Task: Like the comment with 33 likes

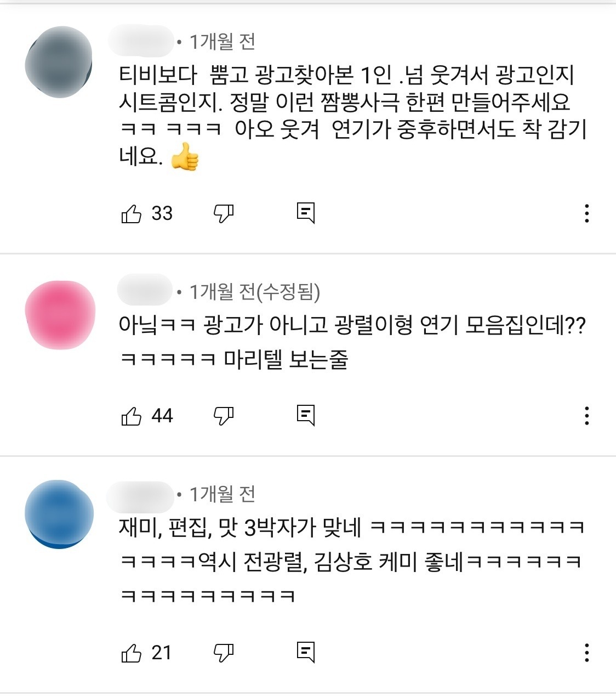Action: pyautogui.click(x=132, y=213)
